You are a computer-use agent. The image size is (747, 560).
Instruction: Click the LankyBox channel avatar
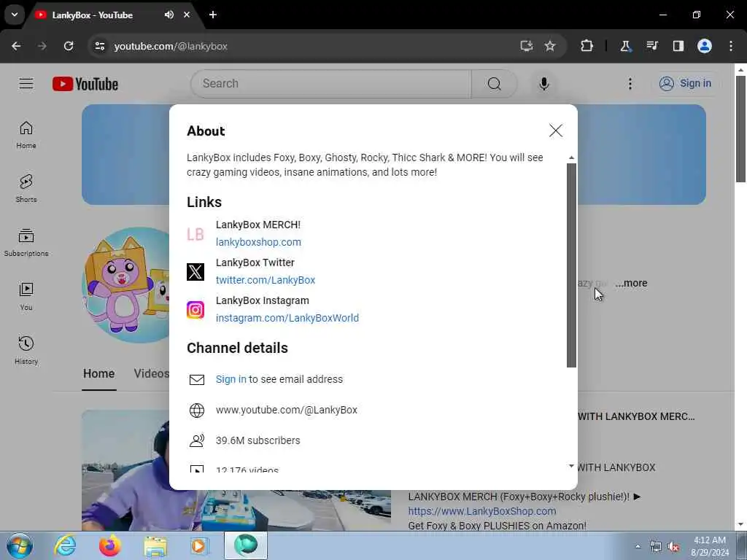click(x=126, y=285)
